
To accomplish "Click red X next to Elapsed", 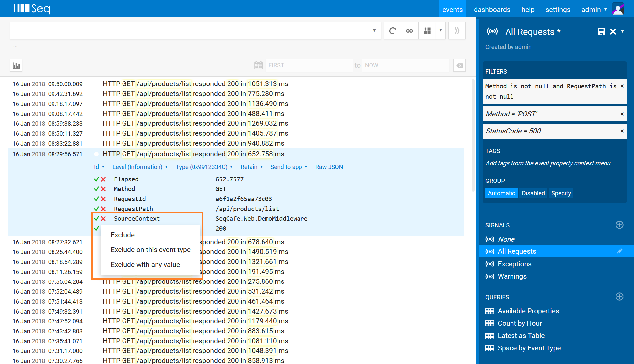I will point(103,179).
